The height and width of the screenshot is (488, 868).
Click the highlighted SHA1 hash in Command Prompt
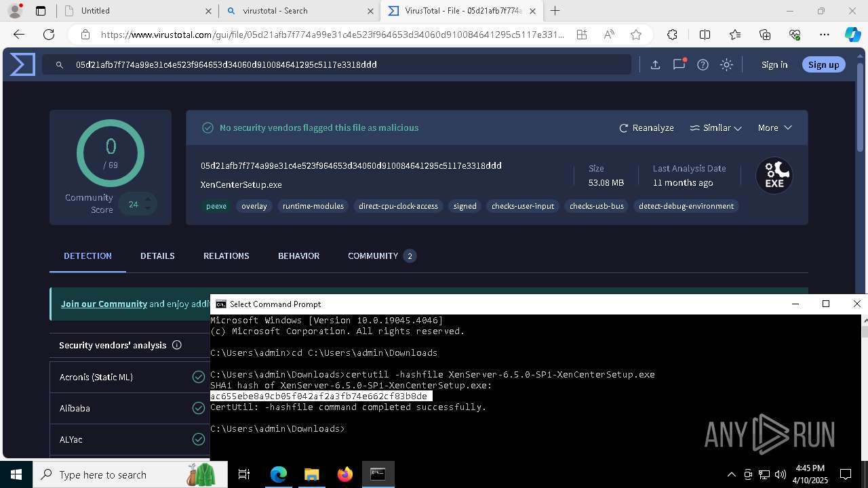click(321, 396)
